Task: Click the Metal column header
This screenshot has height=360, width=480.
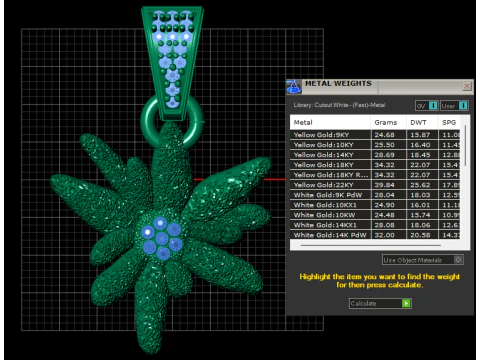Action: tap(330, 122)
